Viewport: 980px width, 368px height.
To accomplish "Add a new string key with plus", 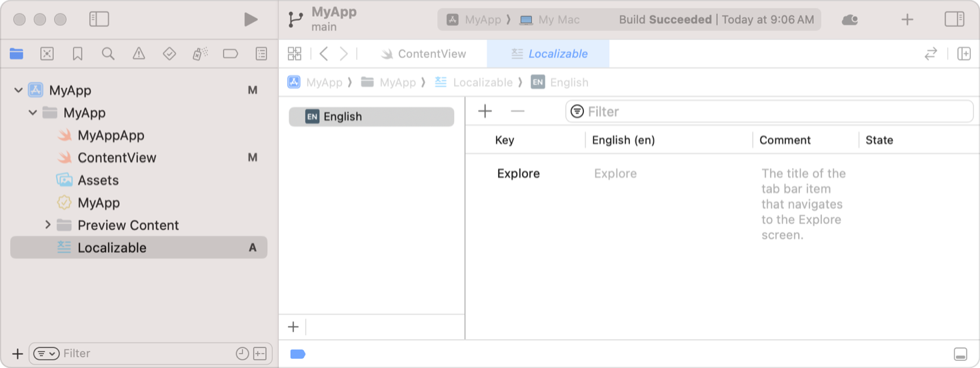I will (485, 111).
